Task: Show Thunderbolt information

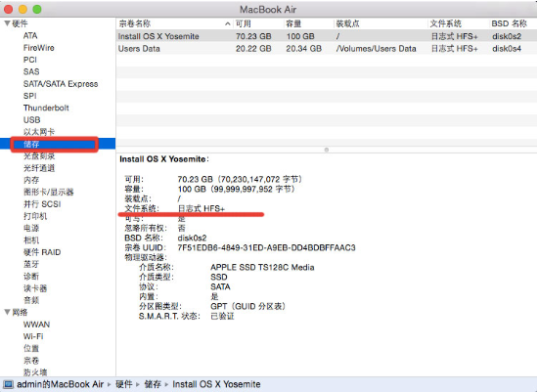Action: coord(46,108)
